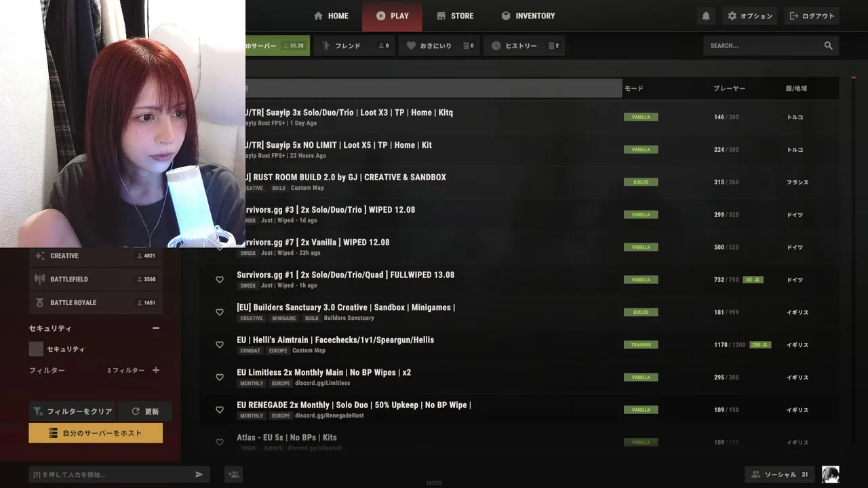Favorite the Survivors.gg #1 server heart

(x=220, y=279)
